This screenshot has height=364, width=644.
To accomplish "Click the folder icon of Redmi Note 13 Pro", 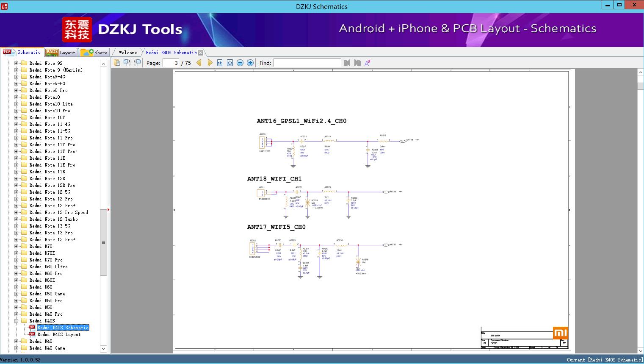I will click(24, 233).
